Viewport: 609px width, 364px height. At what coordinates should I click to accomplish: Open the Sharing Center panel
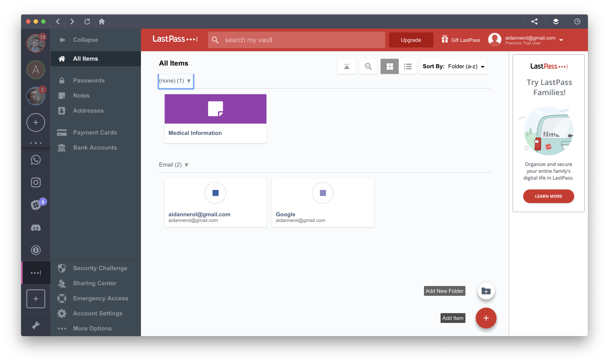(94, 283)
